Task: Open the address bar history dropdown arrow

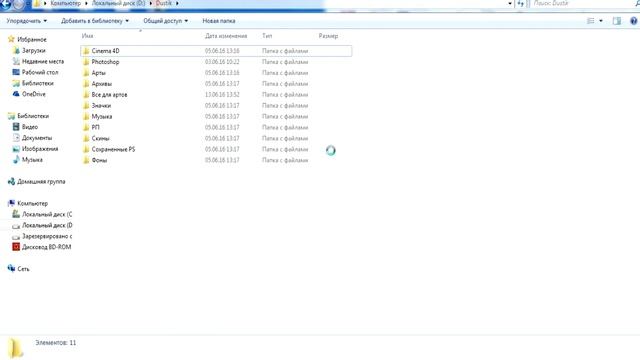Action: (x=510, y=3)
